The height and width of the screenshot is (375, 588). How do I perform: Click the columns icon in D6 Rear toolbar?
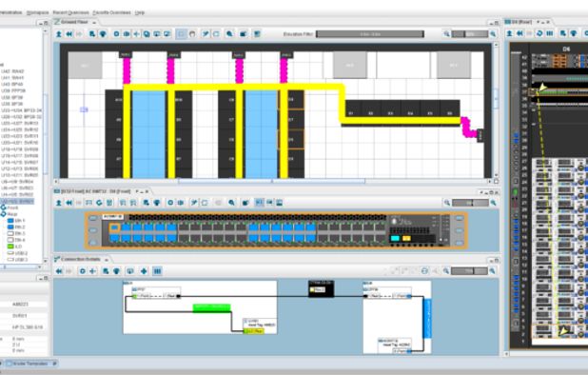coord(550,33)
